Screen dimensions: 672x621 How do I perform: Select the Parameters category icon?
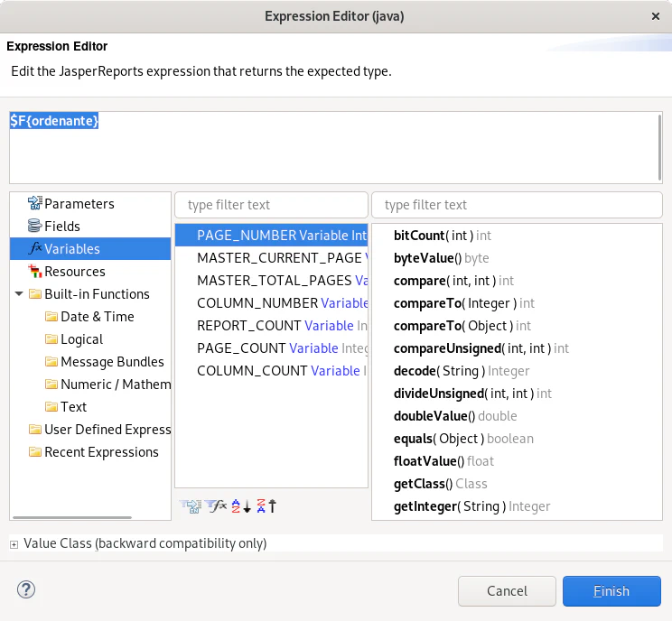(35, 204)
